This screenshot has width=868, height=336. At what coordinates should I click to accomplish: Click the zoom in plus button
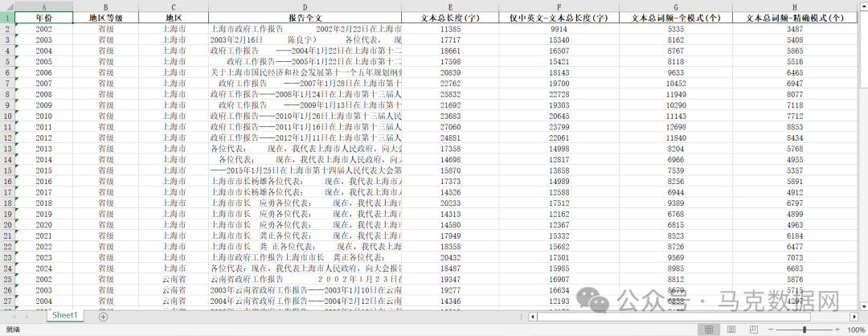pyautogui.click(x=837, y=330)
